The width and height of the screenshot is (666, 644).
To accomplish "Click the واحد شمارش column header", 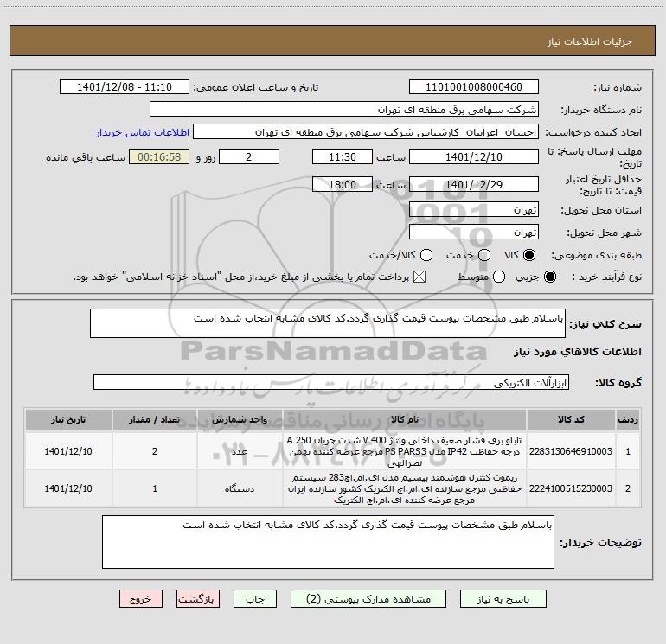I will 240,419.
